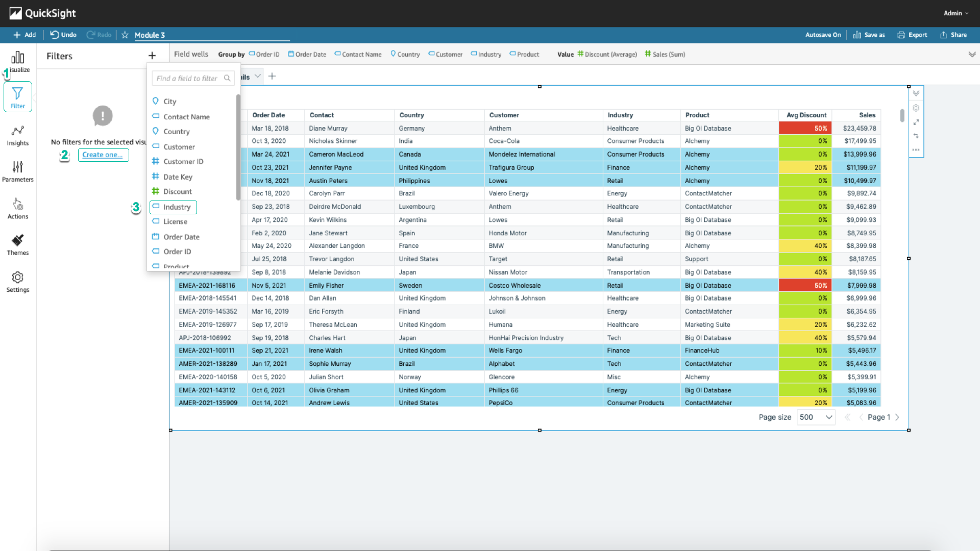The width and height of the screenshot is (980, 551).
Task: Open the Page size 500 dropdown
Action: coord(816,417)
